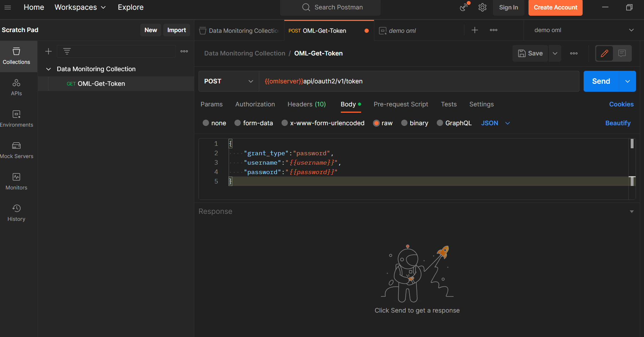Screen dimensions: 644x337
Task: Open the POST method dropdown
Action: tap(229, 81)
